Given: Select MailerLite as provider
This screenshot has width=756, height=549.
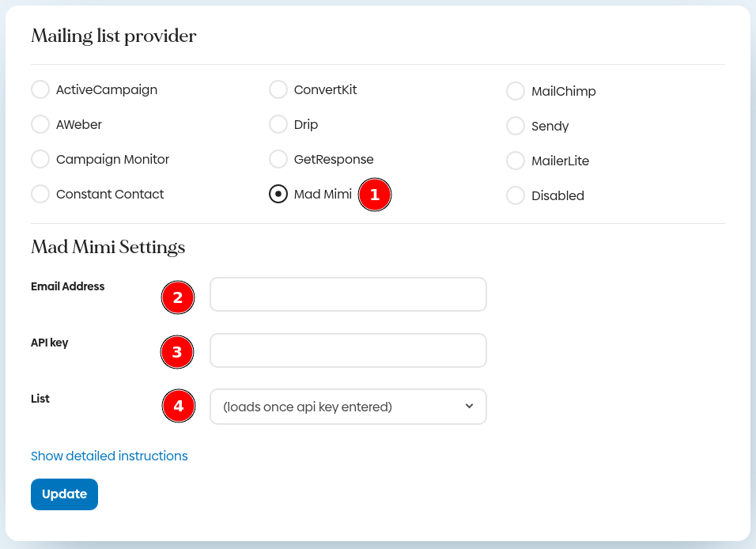Looking at the screenshot, I should point(516,161).
